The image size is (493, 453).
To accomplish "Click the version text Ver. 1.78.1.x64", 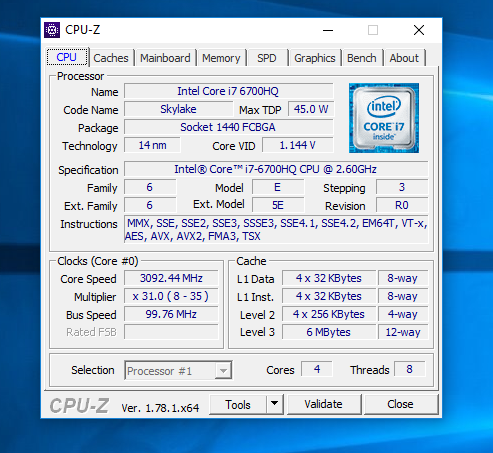I will [x=160, y=408].
